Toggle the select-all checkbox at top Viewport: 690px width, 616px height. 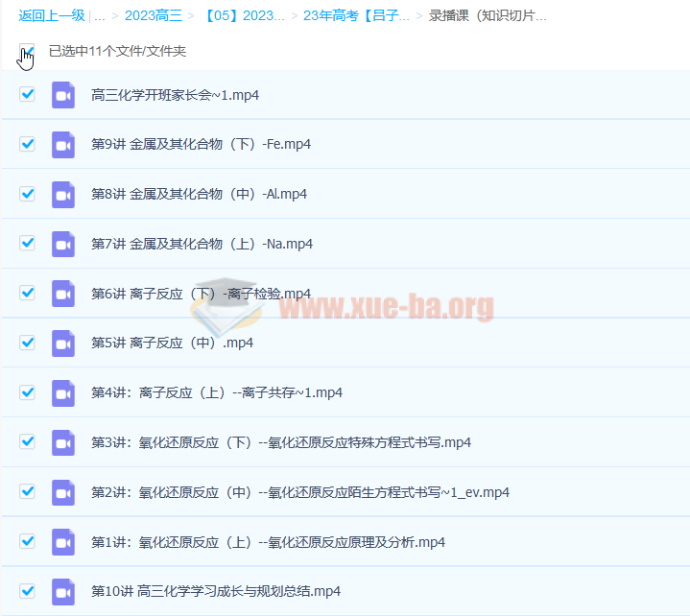click(x=27, y=50)
